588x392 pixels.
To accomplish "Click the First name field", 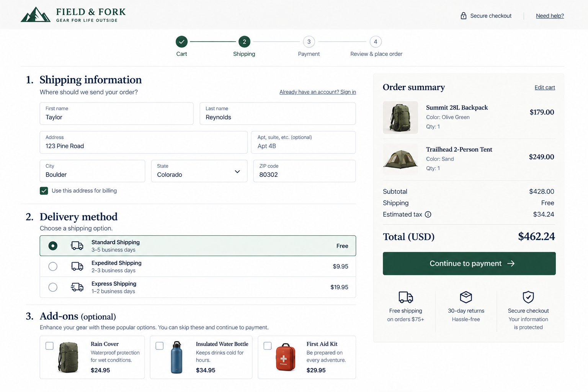I will [116, 113].
